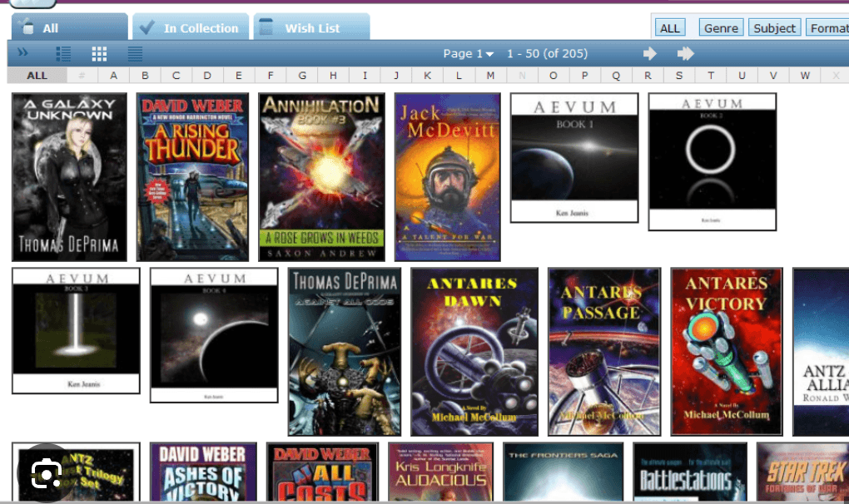Open the Wish List tab

tap(311, 27)
